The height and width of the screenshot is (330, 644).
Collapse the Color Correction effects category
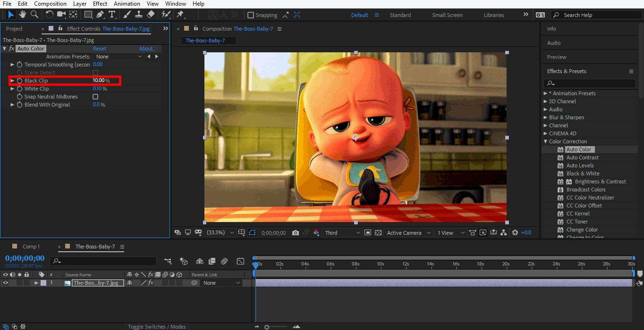pyautogui.click(x=545, y=141)
